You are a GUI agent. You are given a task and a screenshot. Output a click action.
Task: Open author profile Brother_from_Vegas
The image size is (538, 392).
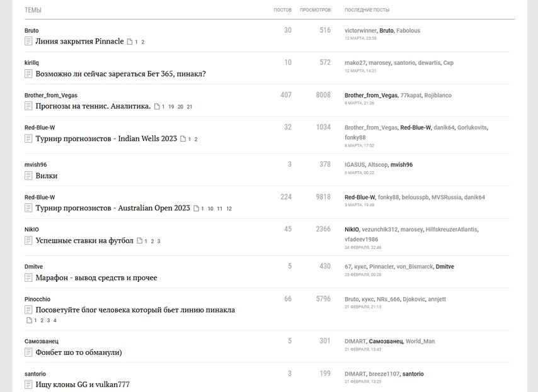[50, 95]
